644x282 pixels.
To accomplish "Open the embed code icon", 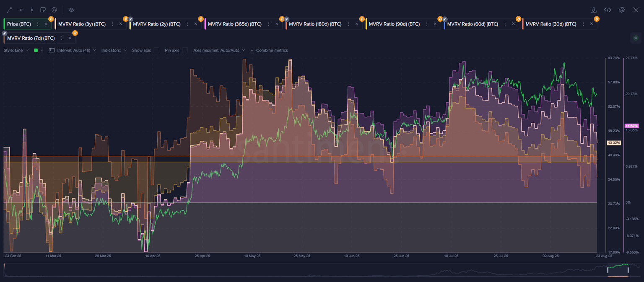I will [x=608, y=10].
